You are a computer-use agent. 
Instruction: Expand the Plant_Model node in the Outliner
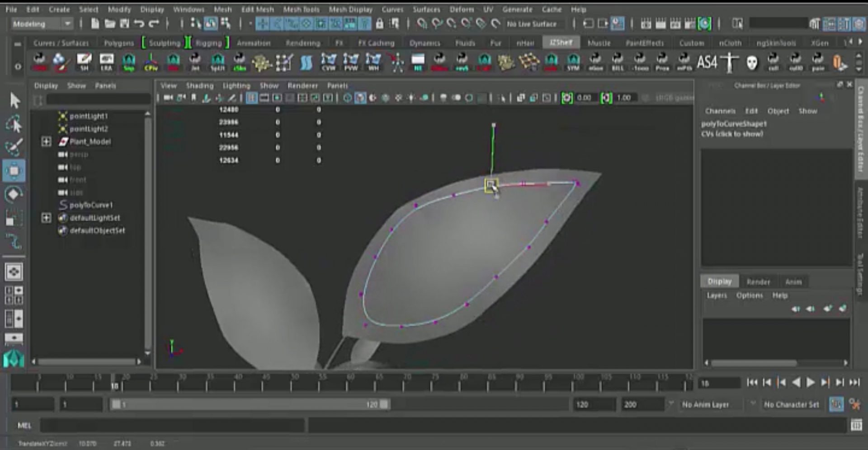pos(46,141)
